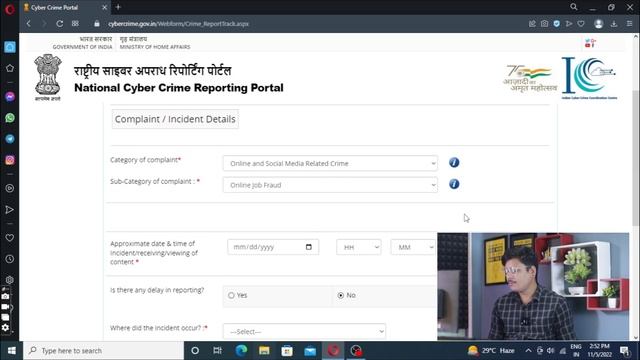Image resolution: width=640 pixels, height=360 pixels.
Task: Click the page vertical scrollbar
Action: tap(636, 157)
